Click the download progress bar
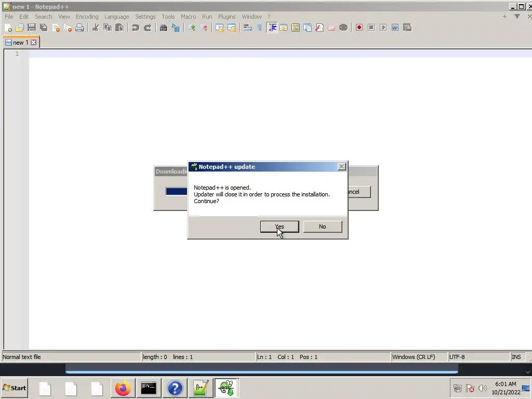This screenshot has width=532, height=399. (x=177, y=191)
